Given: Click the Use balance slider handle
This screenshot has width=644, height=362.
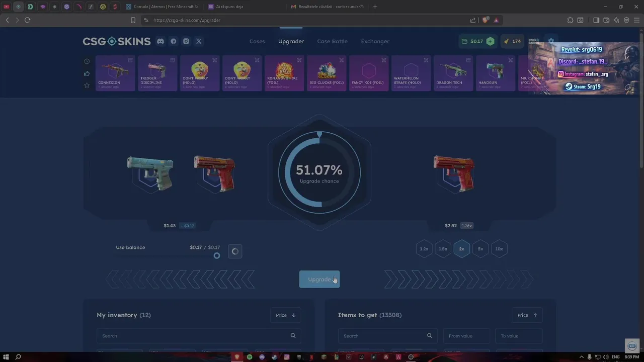Looking at the screenshot, I should coord(217,255).
